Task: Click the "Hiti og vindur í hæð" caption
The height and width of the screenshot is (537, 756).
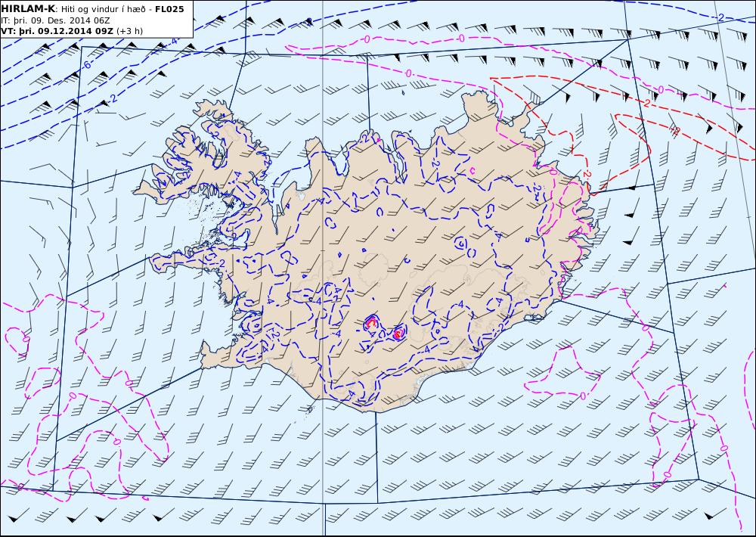Action: [105, 9]
